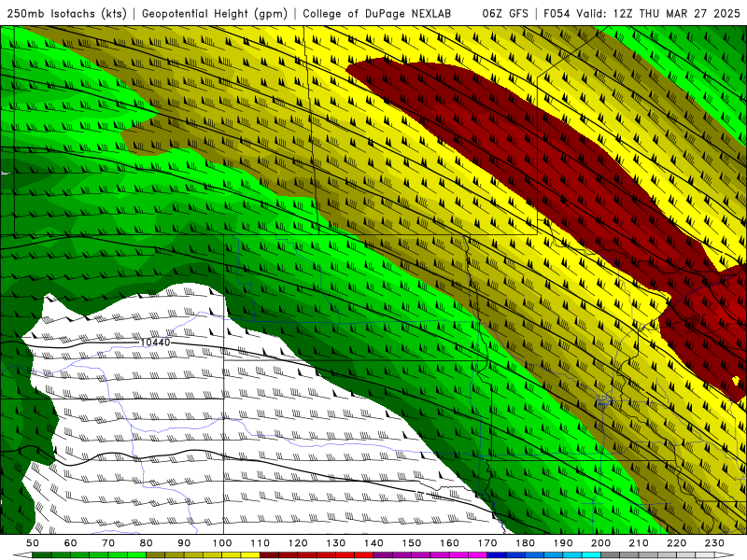The height and width of the screenshot is (560, 747).
Task: Click the 10440 height contour label
Action: pos(155,343)
